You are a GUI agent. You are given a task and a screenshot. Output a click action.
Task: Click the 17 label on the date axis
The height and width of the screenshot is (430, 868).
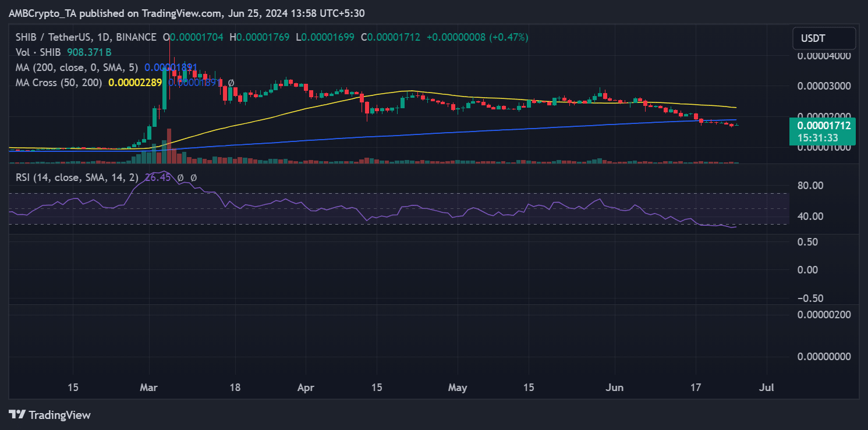point(696,388)
